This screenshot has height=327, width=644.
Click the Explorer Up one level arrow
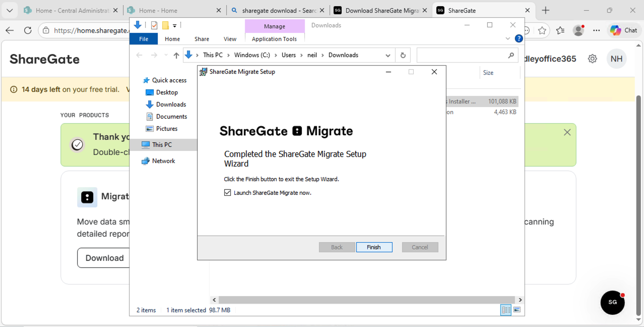176,55
